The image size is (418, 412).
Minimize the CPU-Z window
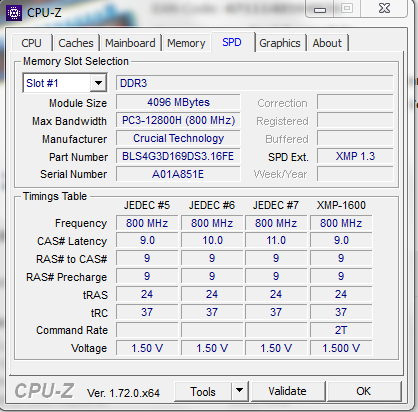pyautogui.click(x=320, y=9)
